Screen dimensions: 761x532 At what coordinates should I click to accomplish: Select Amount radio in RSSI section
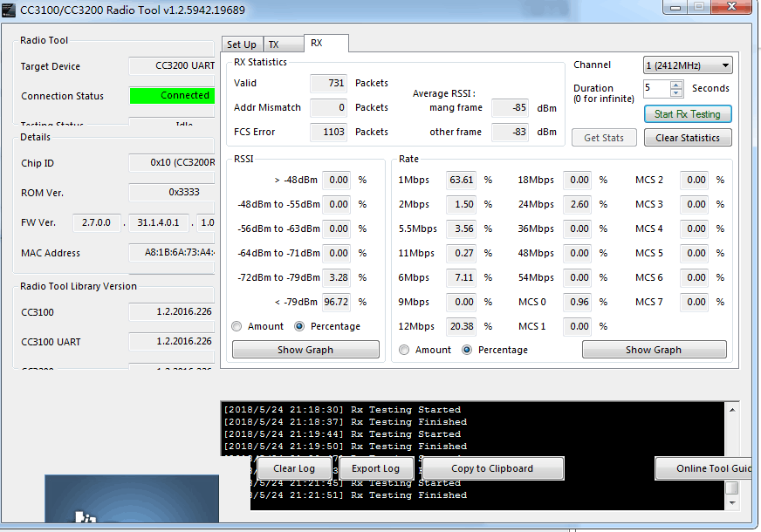237,326
